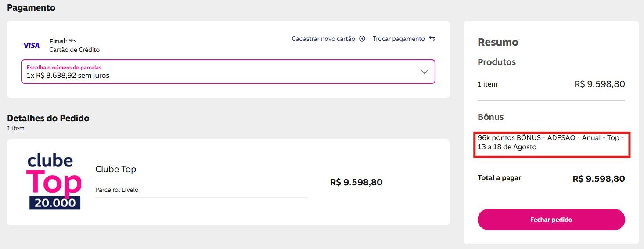Click the Pagamento section heading
This screenshot has height=249, width=644.
tap(31, 7)
